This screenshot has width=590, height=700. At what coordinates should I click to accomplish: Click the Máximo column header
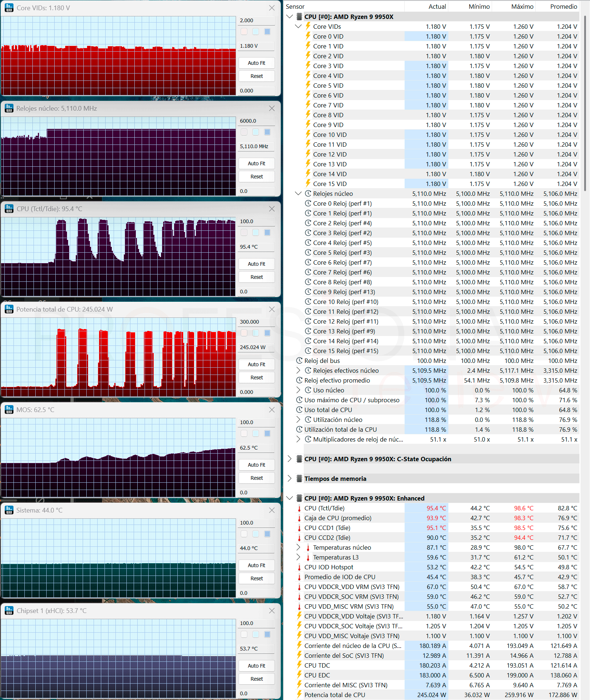tap(514, 6)
